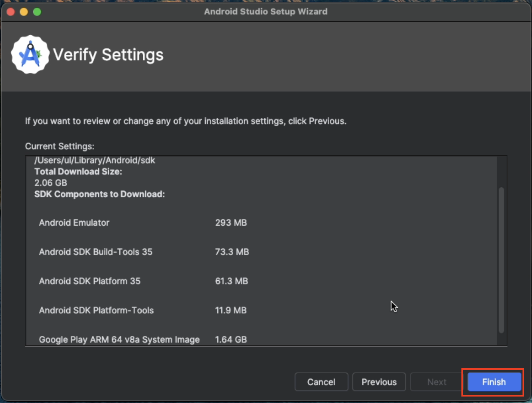
Task: Click the Android Studio logo icon
Action: click(x=30, y=55)
